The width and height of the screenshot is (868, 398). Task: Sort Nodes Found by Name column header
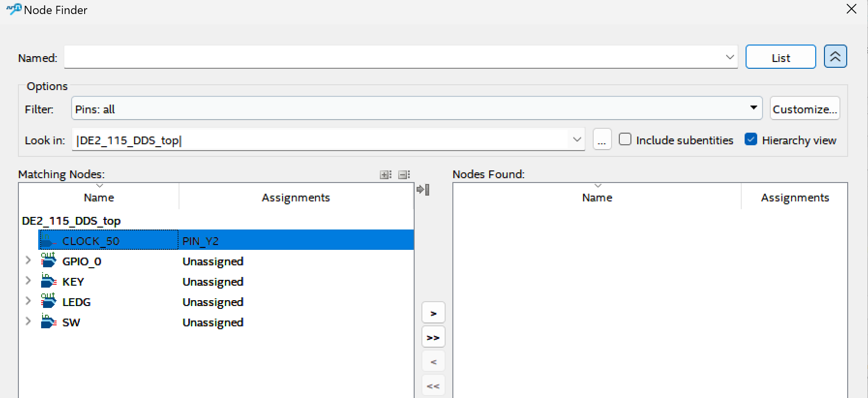(x=597, y=197)
